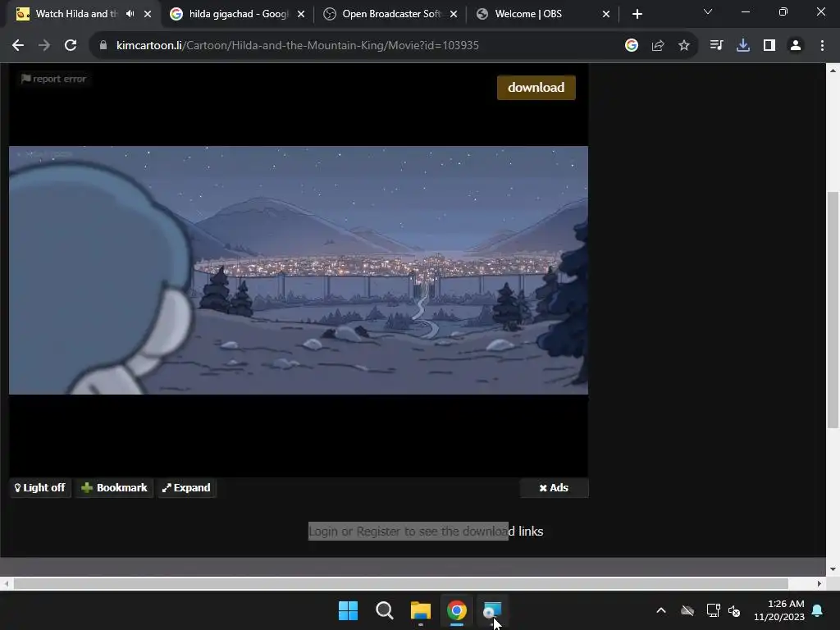840x630 pixels.
Task: Toggle the Light off button
Action: pos(40,487)
